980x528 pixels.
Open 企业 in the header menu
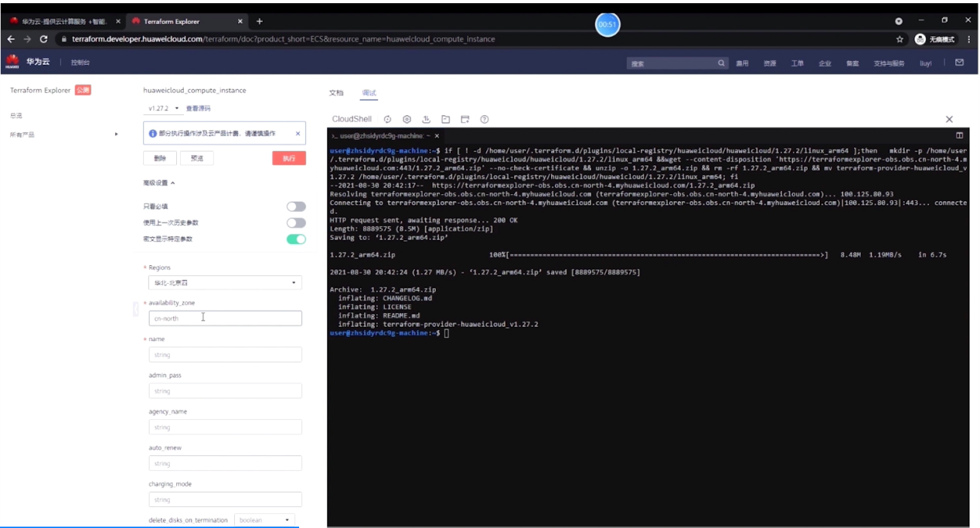(825, 63)
